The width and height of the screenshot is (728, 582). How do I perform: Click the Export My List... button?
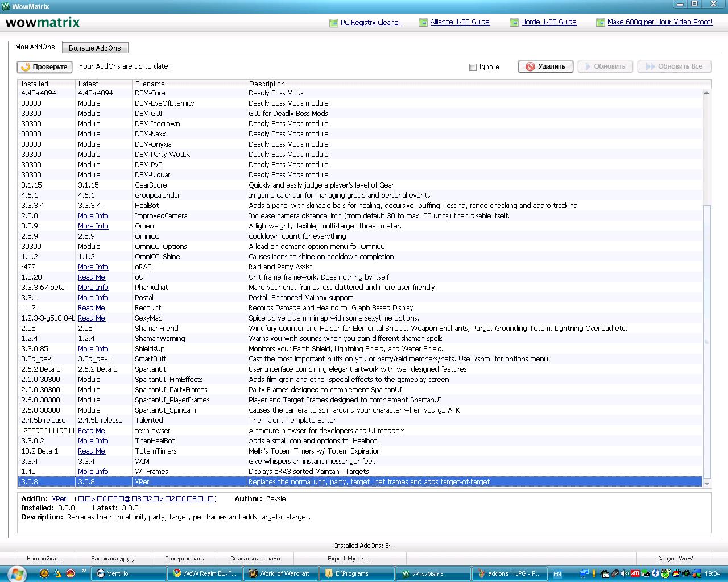point(350,558)
